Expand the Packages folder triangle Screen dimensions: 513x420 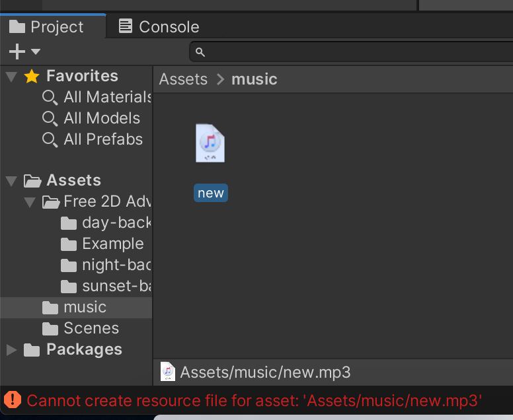(x=11, y=350)
